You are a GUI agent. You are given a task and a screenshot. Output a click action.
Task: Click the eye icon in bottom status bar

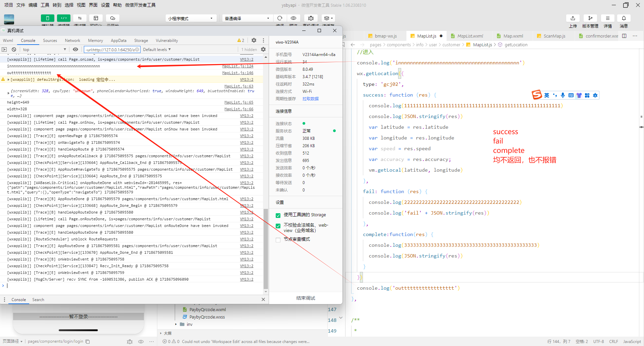141,341
